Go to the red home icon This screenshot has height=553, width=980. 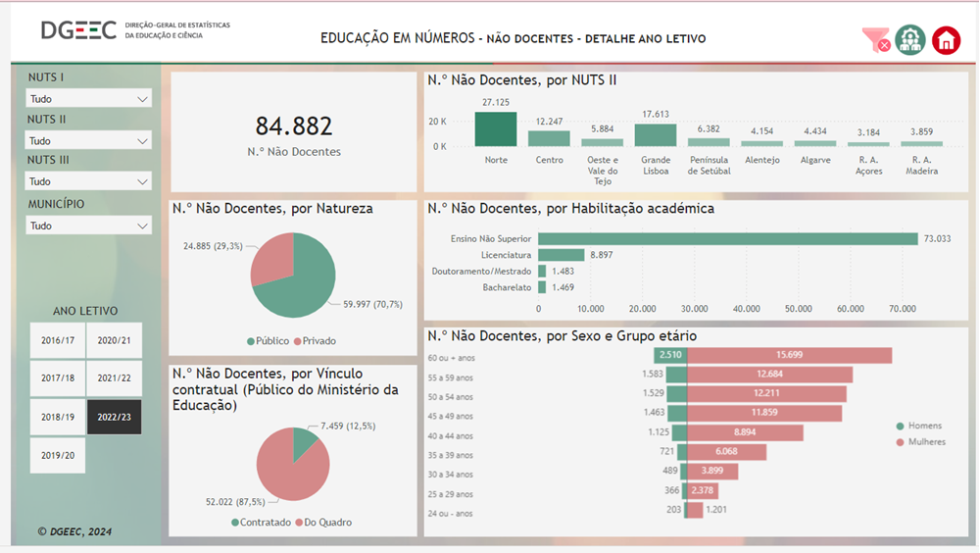[x=946, y=40]
